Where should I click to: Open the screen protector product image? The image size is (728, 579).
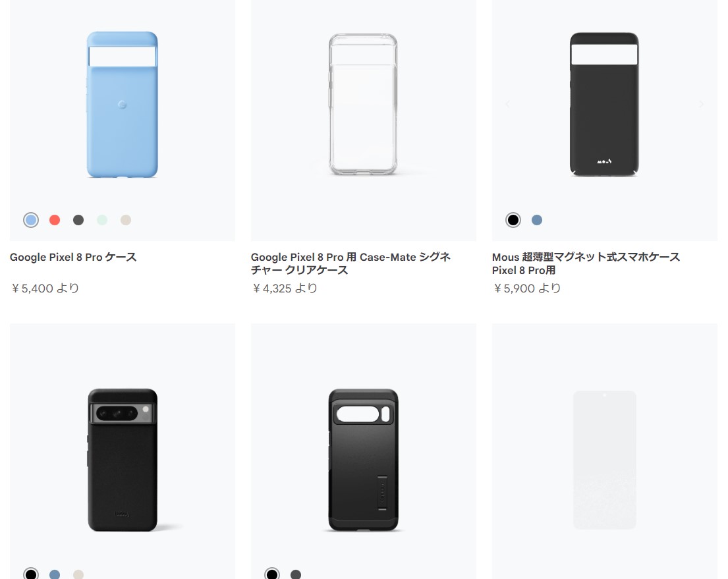tap(605, 460)
